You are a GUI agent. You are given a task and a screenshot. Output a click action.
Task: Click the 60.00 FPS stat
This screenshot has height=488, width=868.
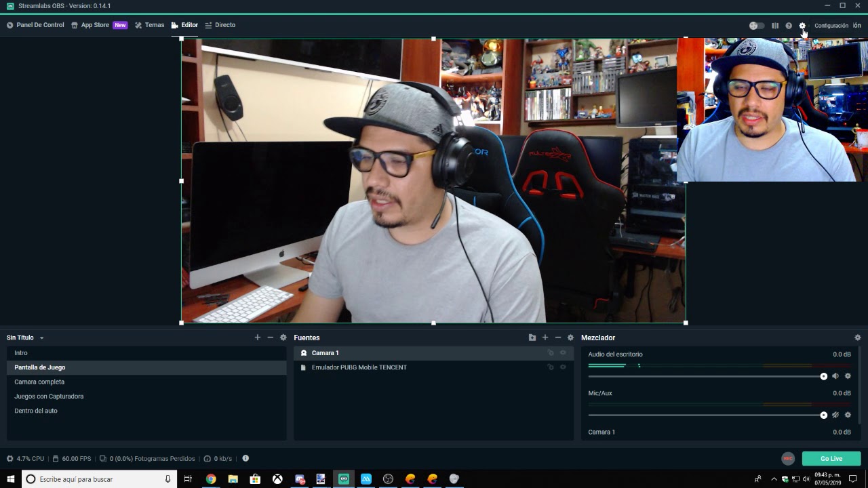[72, 459]
